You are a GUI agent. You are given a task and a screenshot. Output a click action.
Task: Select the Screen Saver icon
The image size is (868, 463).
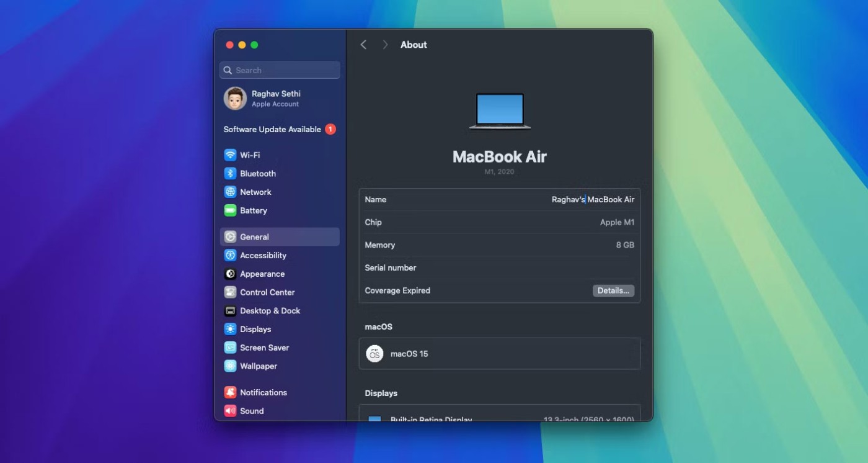[x=230, y=348]
